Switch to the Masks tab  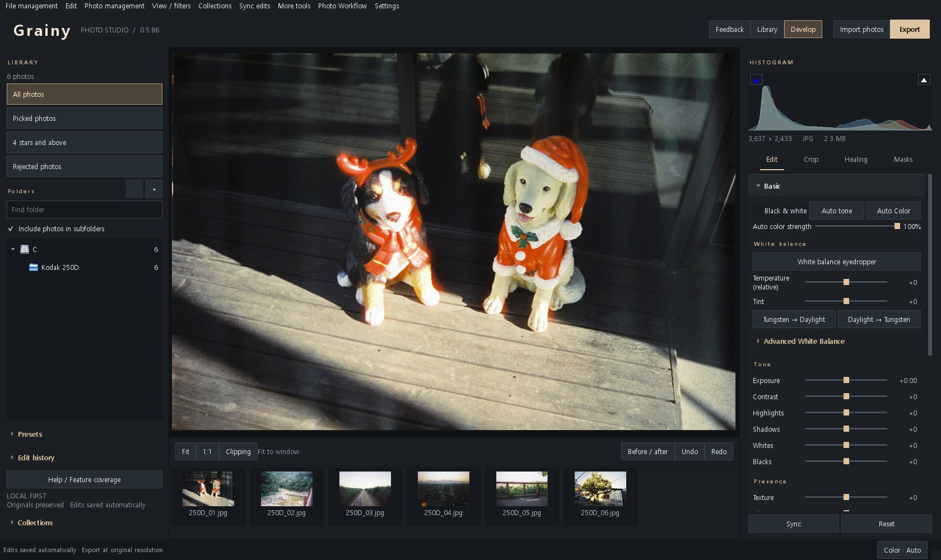(903, 160)
